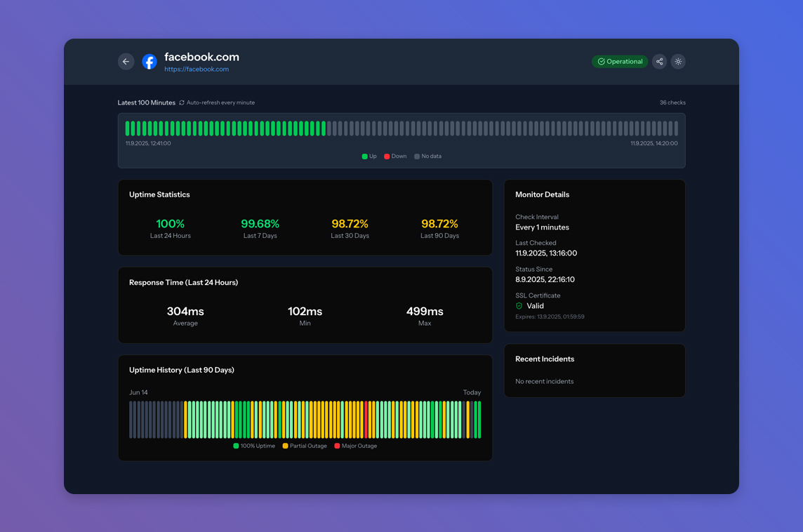Click the 100% Uptime legend swatch

tap(236, 446)
